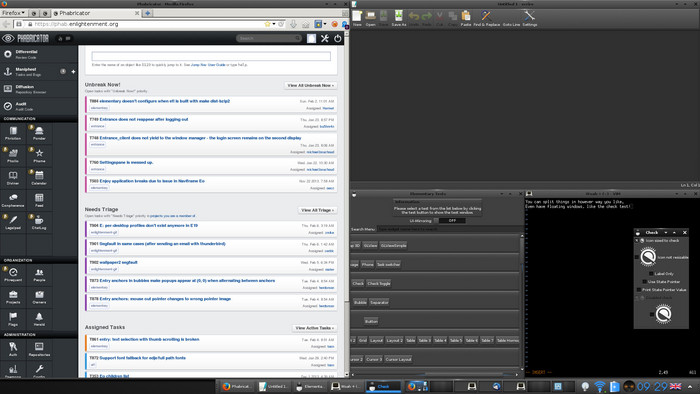This screenshot has width=700, height=394.
Task: Open Diffusion repository browser
Action: tap(38, 89)
